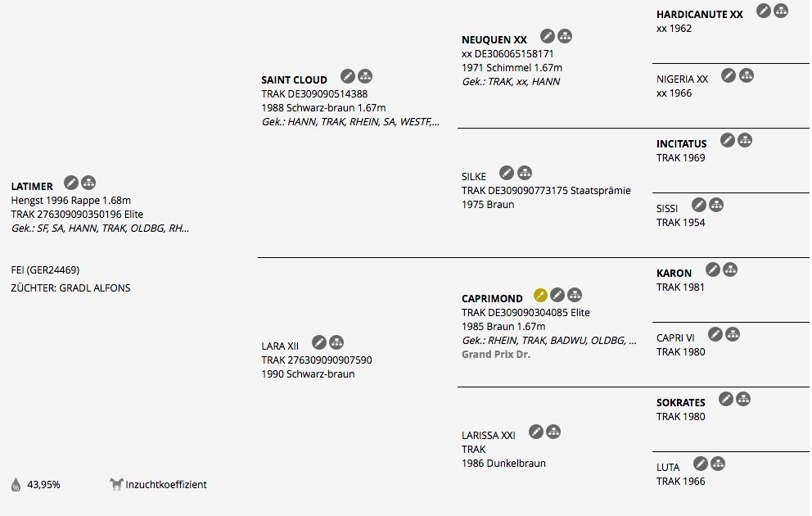Open the pedigree tree icon next to SISSI

point(716,205)
